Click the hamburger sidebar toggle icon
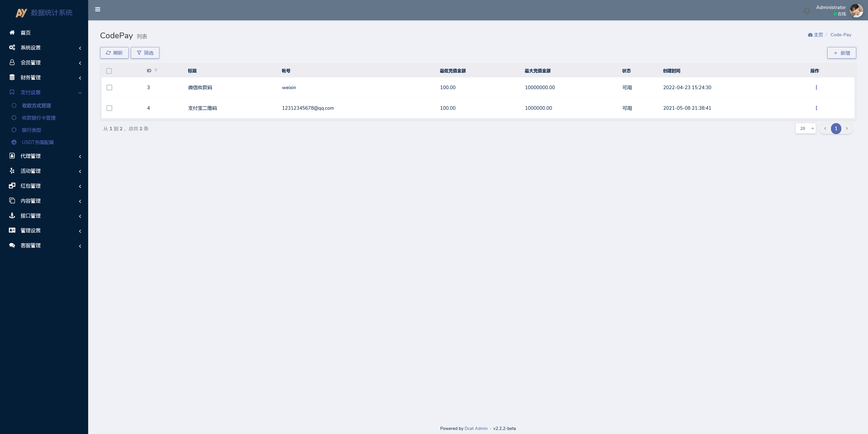The height and width of the screenshot is (434, 868). 98,10
